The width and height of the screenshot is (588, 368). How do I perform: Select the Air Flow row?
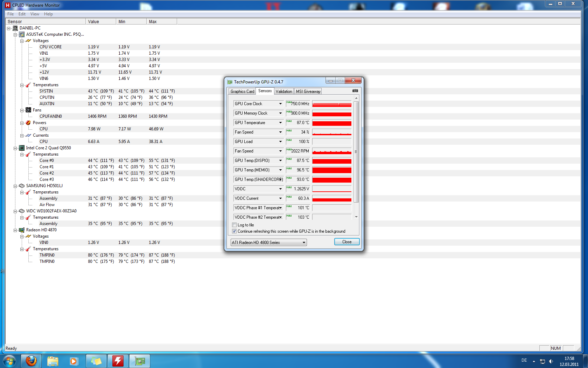tap(293, 205)
